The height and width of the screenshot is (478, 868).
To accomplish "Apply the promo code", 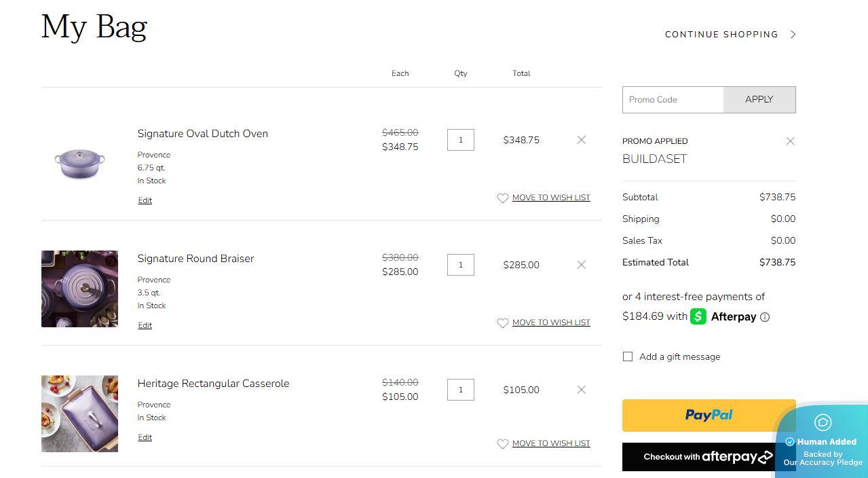I will pos(759,100).
